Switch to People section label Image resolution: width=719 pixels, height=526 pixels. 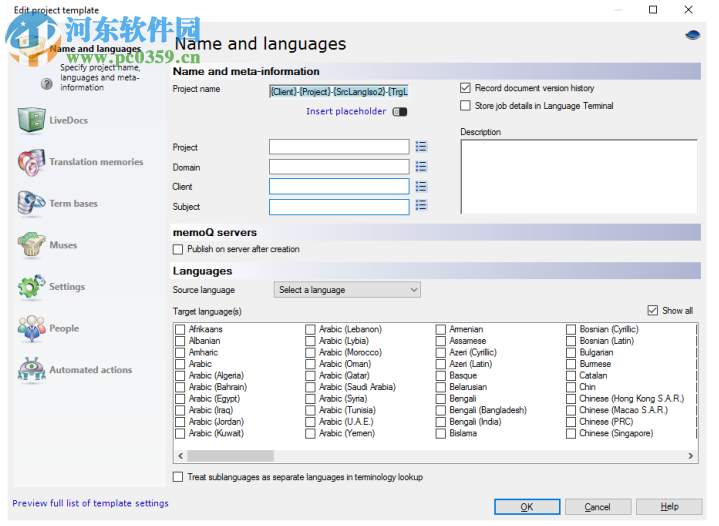point(64,328)
